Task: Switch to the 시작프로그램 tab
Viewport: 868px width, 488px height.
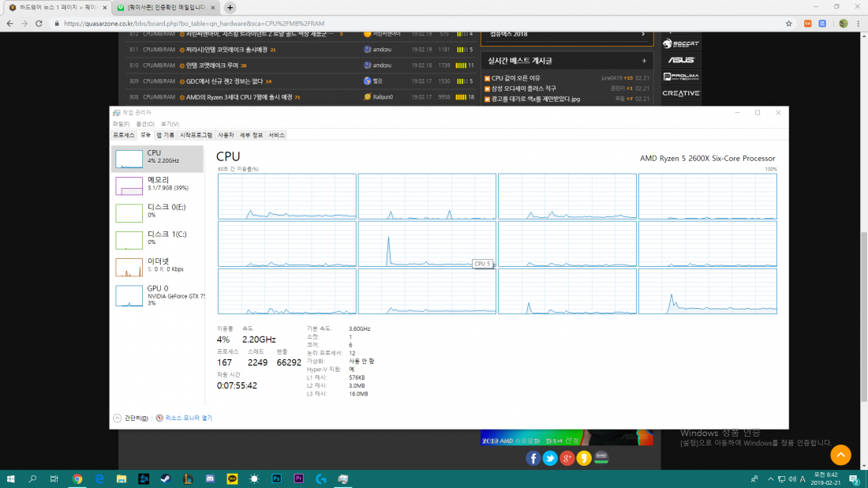Action: pos(196,135)
